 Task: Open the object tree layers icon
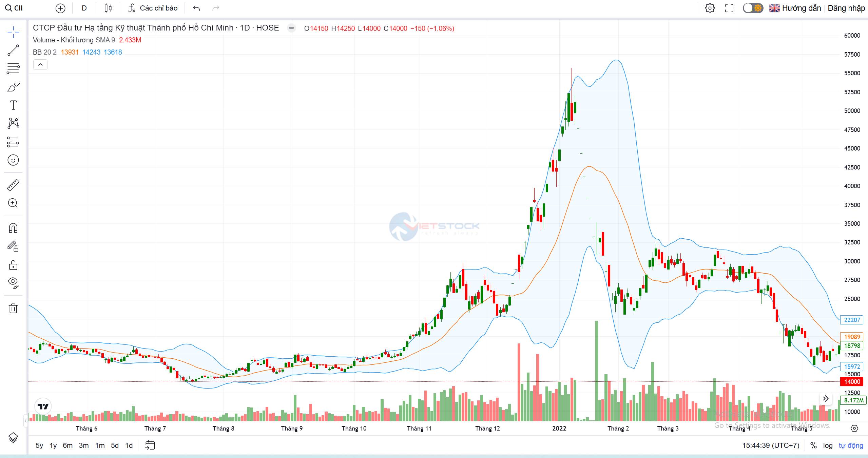13,438
